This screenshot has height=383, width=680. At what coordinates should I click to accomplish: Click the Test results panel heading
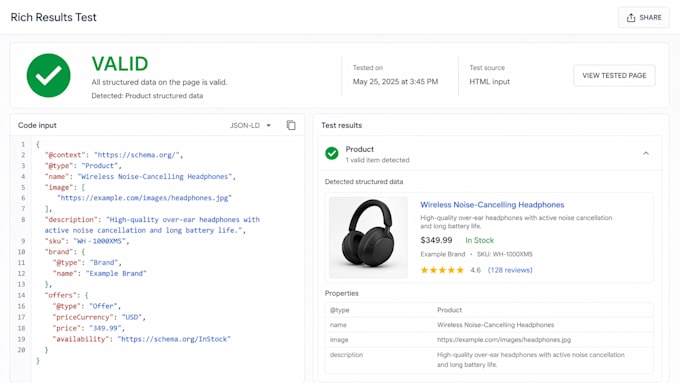341,125
